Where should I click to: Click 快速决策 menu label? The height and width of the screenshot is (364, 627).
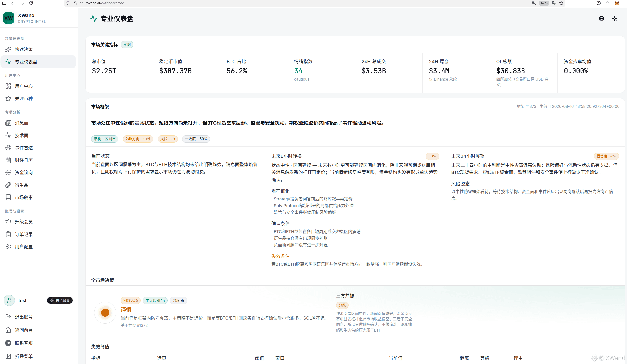point(24,49)
